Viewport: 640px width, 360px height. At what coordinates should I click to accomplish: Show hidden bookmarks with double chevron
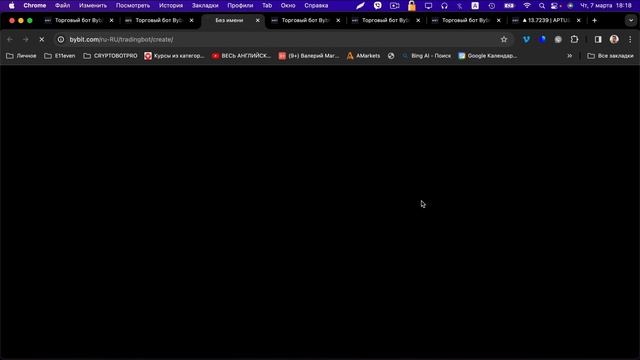569,56
